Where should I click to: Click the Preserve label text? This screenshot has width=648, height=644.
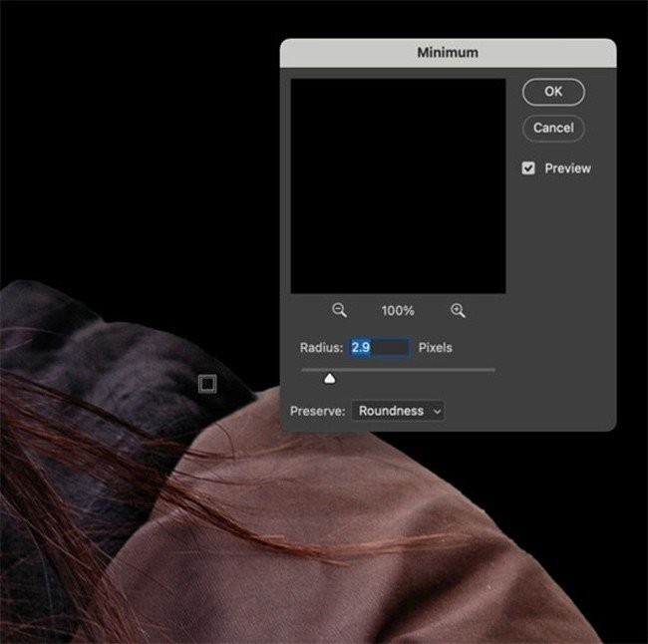pyautogui.click(x=316, y=411)
